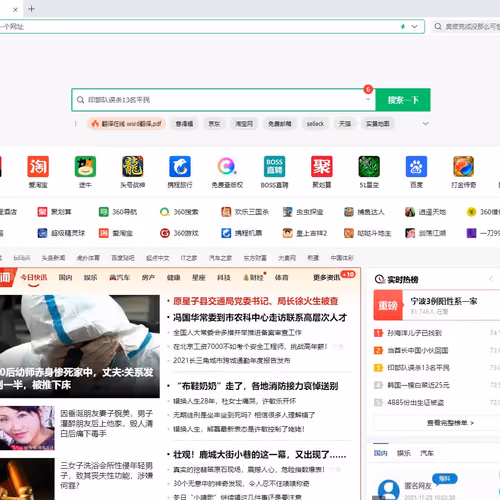This screenshot has height=500, width=500.
Task: Launch the 打金传奇 game icon
Action: 463,166
